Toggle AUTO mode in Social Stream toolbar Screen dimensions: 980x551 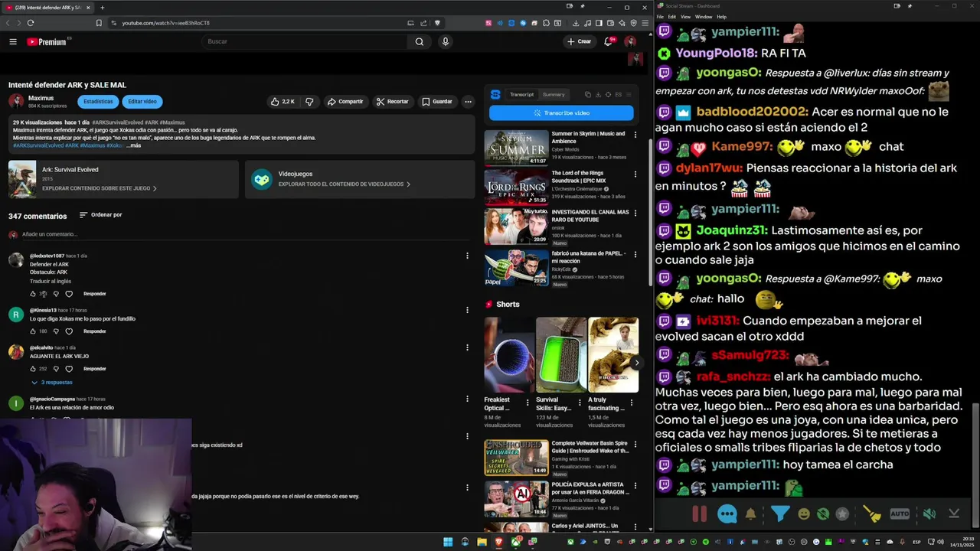click(x=900, y=514)
